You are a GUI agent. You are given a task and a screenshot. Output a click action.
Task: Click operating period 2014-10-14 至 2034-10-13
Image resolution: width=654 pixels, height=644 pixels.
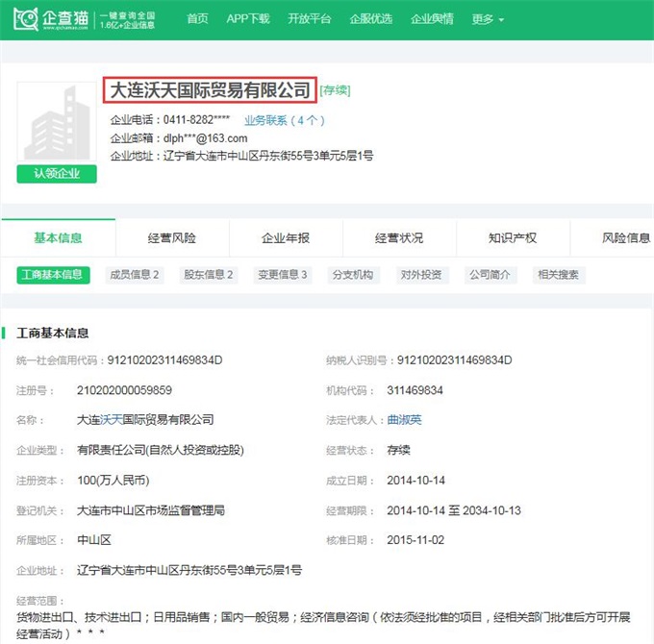[454, 510]
